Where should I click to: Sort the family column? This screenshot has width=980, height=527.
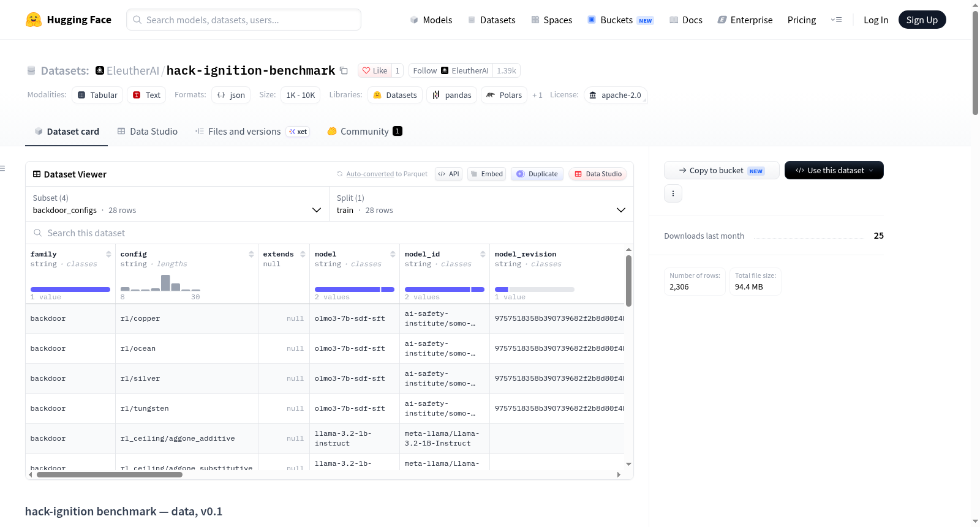pyautogui.click(x=108, y=254)
